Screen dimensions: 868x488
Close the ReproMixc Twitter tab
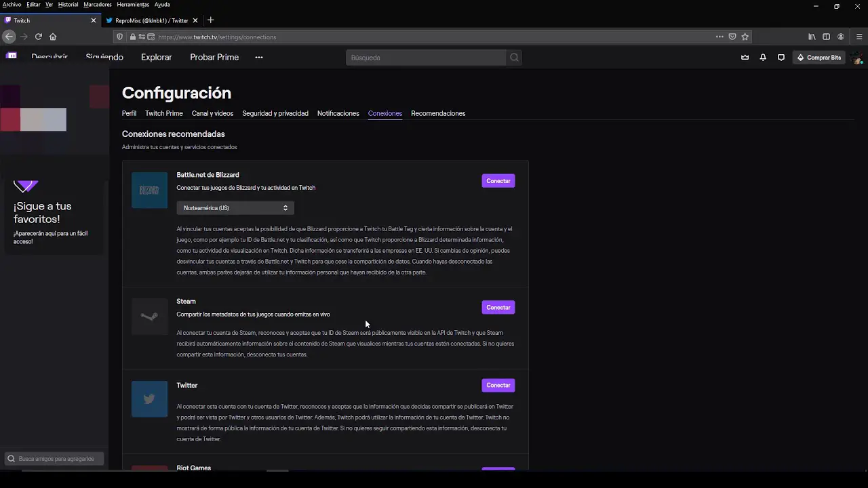pos(196,20)
